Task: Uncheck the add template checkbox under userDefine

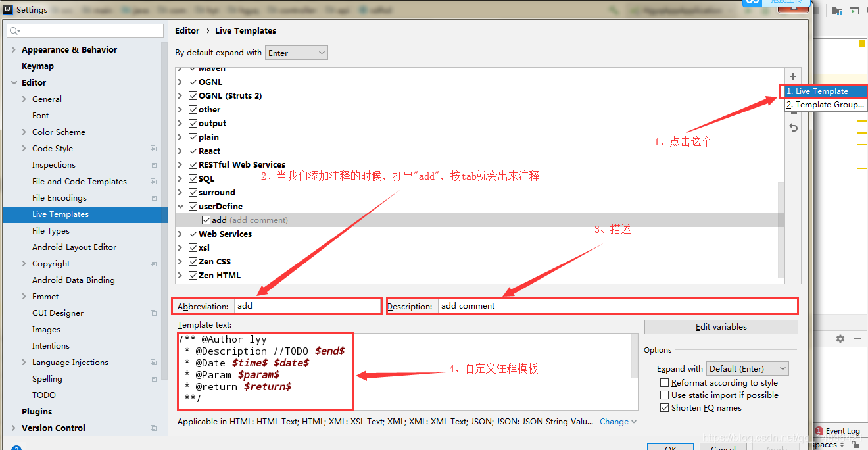Action: pyautogui.click(x=206, y=220)
